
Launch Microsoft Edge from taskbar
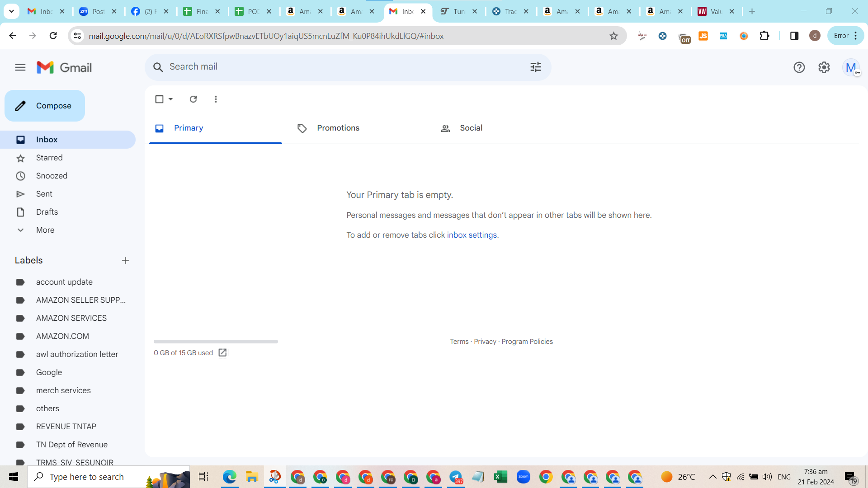point(230,477)
